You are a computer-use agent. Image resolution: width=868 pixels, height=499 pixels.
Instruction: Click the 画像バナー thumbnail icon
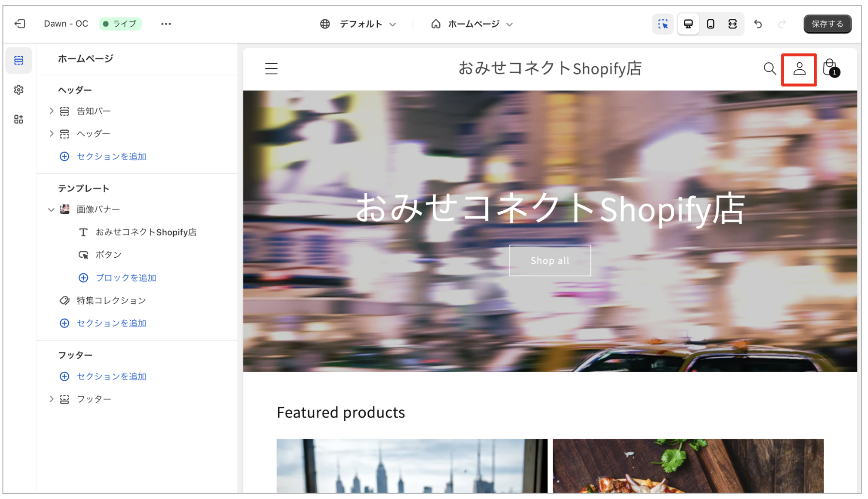pyautogui.click(x=64, y=209)
